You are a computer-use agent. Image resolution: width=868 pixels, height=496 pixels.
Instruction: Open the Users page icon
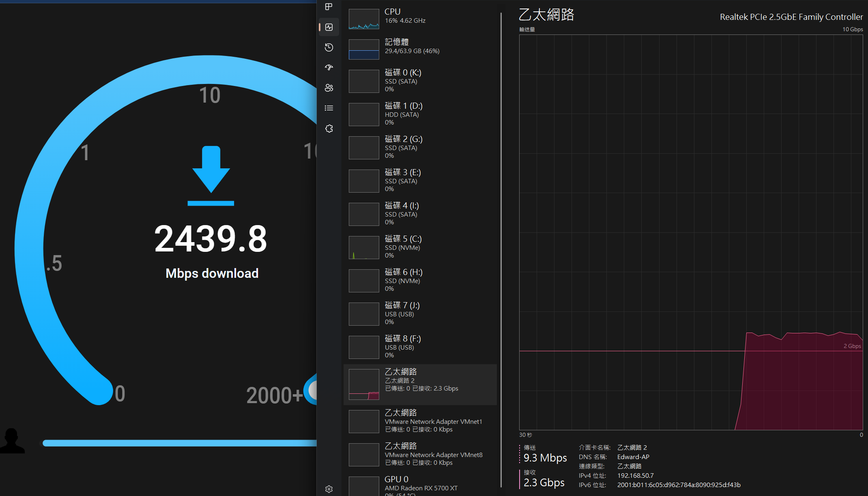329,88
